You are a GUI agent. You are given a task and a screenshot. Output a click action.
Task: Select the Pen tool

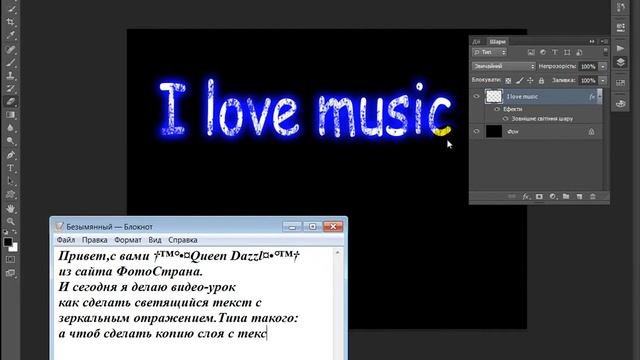coord(11,155)
